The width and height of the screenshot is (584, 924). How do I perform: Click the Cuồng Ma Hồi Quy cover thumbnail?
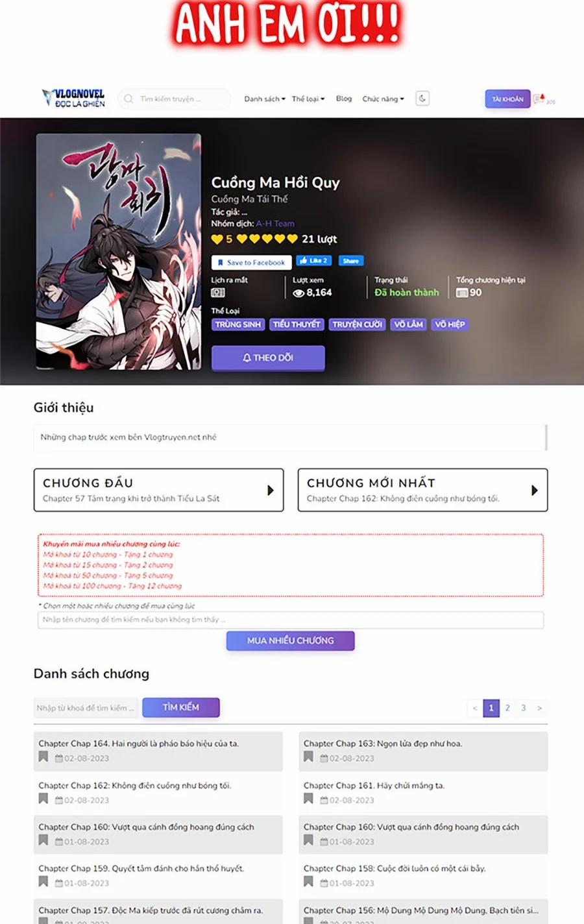coord(119,252)
